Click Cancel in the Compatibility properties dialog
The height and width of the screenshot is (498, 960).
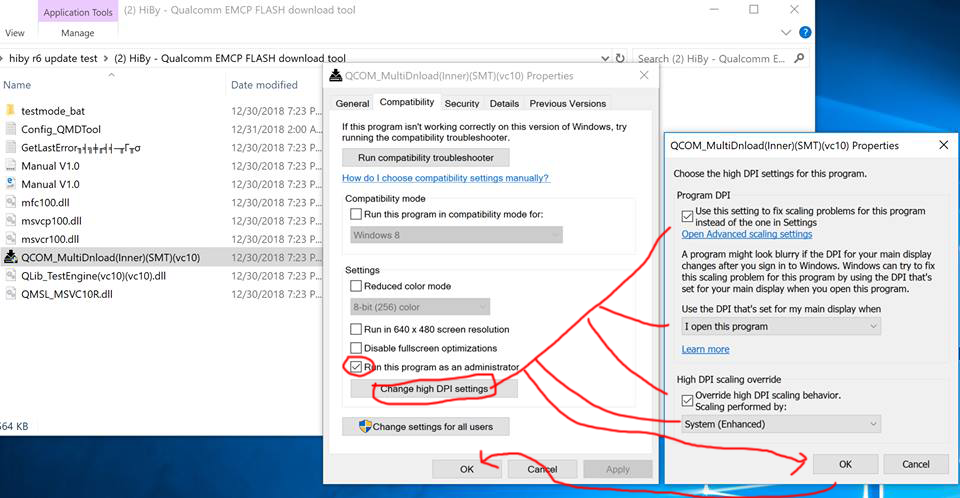point(542,469)
